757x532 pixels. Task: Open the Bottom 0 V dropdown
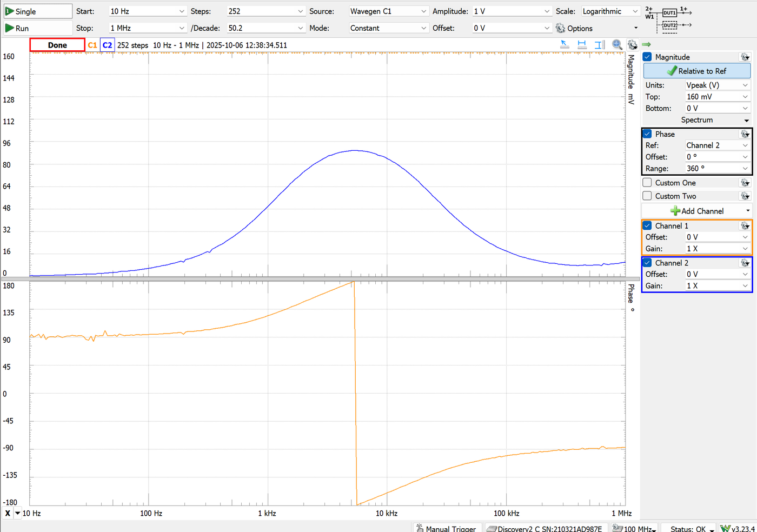click(x=717, y=108)
